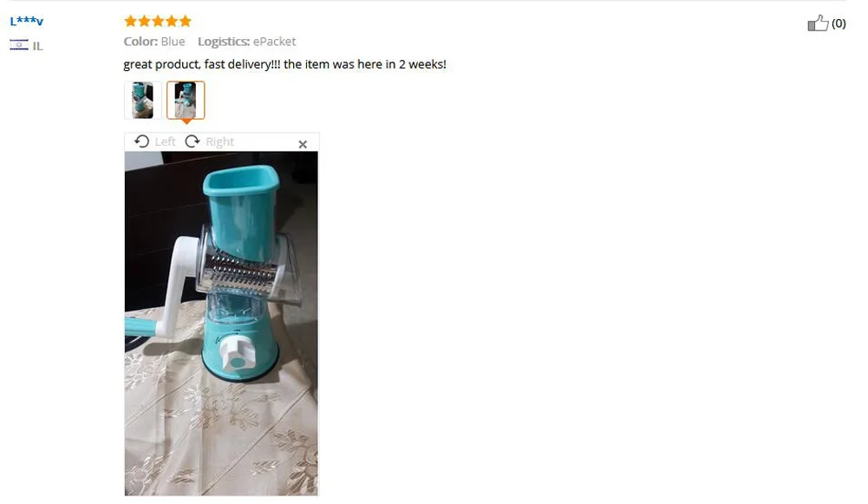Image resolution: width=868 pixels, height=504 pixels.
Task: Click the (0) helpful vote count
Action: pos(839,23)
